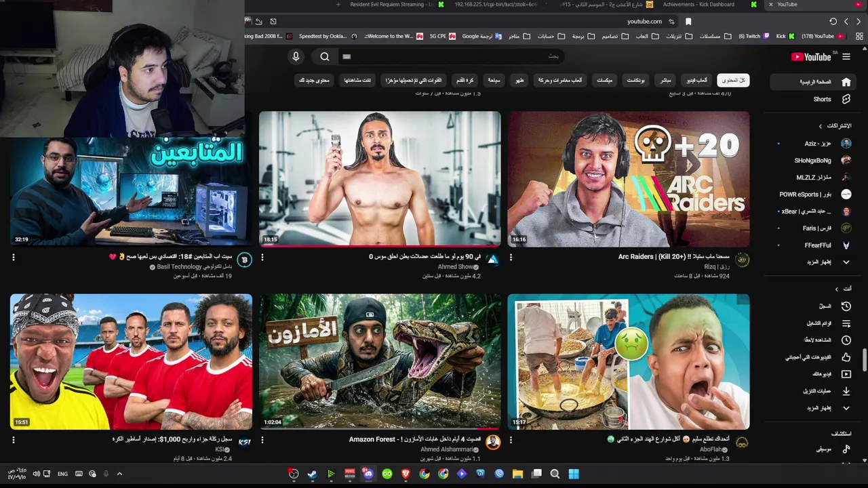Open Shorts from the sidebar
This screenshot has height=488, width=868.
814,99
